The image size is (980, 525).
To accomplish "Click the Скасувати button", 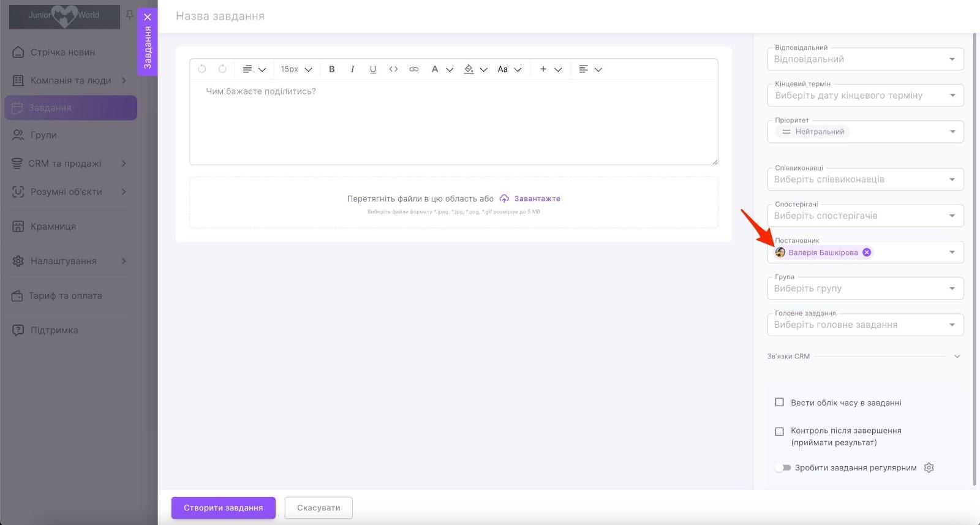I will click(x=318, y=508).
